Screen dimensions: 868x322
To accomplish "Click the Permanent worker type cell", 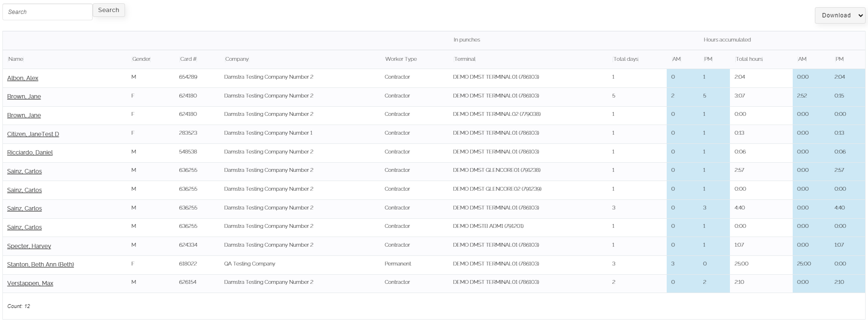I will click(398, 264).
